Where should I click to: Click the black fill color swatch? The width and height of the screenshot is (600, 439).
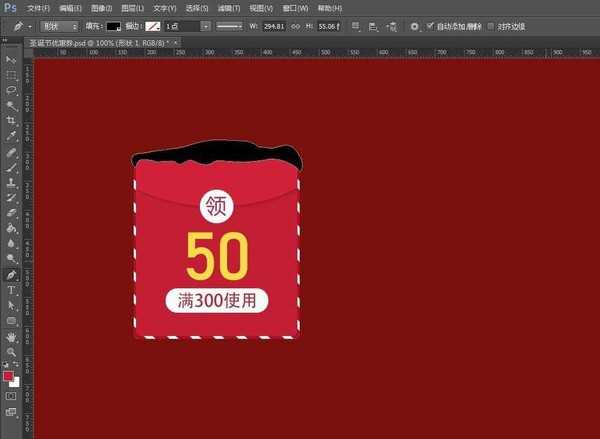click(113, 25)
